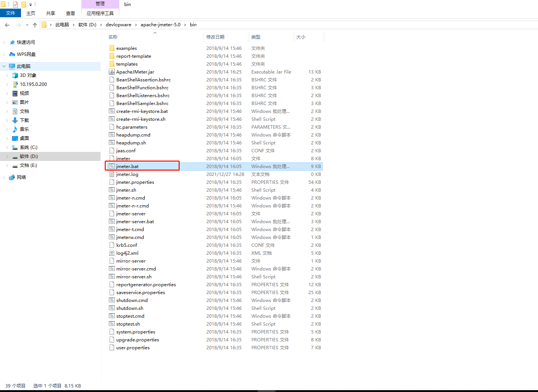Open the 文件 (File) menu tab
Viewport: 538px width, 392px height.
pos(11,13)
